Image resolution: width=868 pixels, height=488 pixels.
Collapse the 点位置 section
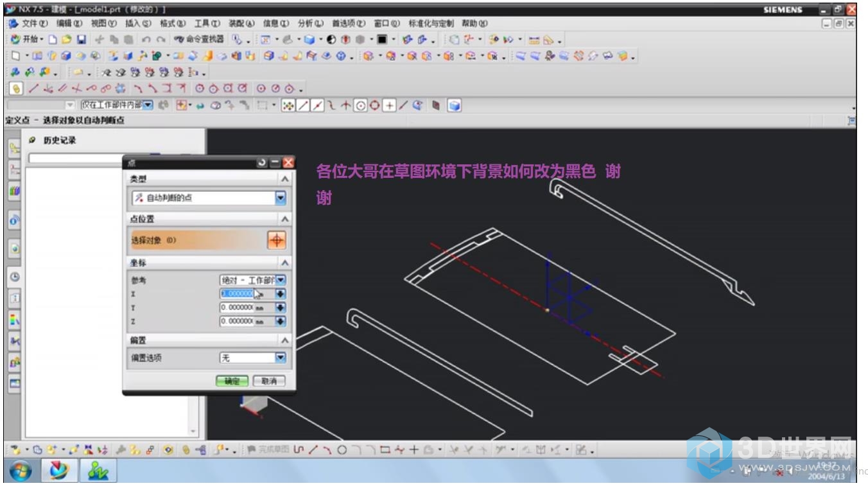click(285, 219)
